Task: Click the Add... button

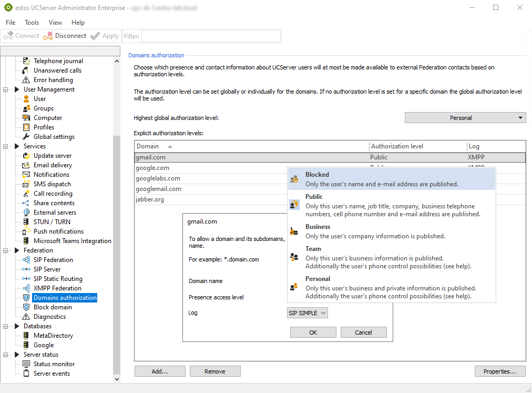Action: (x=160, y=371)
